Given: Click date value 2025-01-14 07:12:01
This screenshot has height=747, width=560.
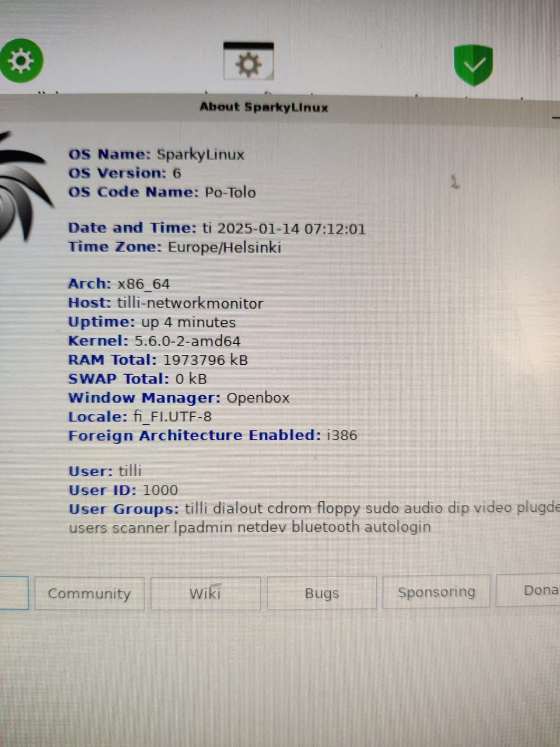Looking at the screenshot, I should coord(292,228).
